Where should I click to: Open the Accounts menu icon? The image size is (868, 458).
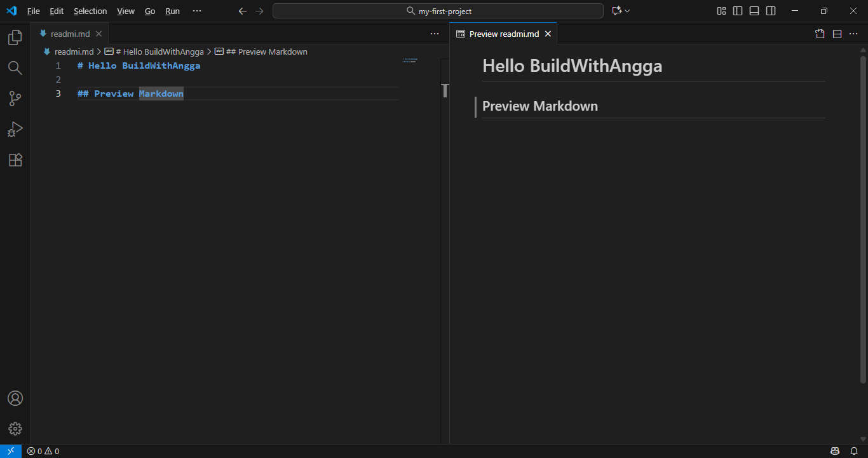tap(15, 398)
